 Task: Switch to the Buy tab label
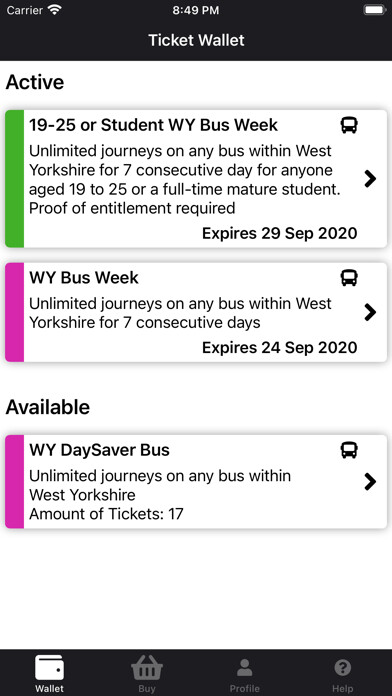[147, 689]
